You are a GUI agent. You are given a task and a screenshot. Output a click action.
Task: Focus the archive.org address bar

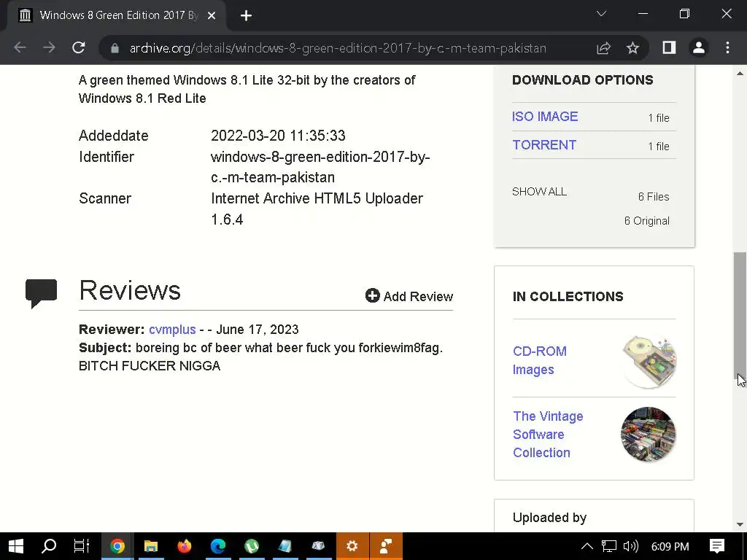point(338,48)
